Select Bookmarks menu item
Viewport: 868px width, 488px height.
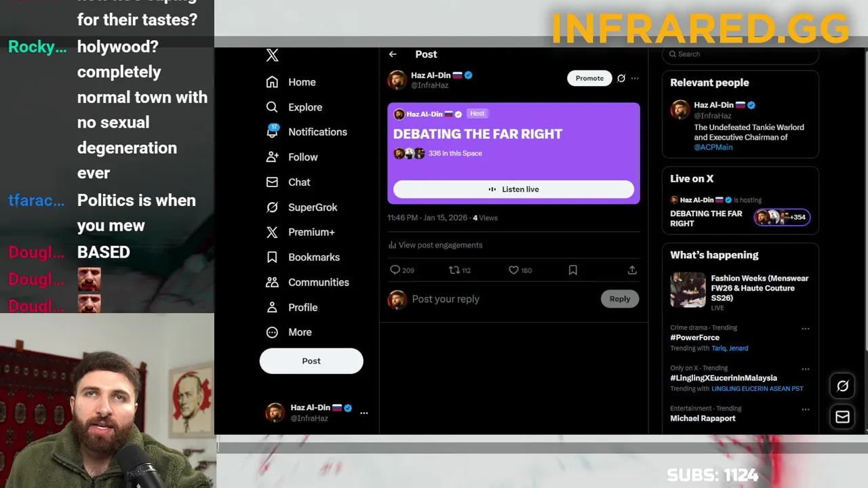pos(314,257)
